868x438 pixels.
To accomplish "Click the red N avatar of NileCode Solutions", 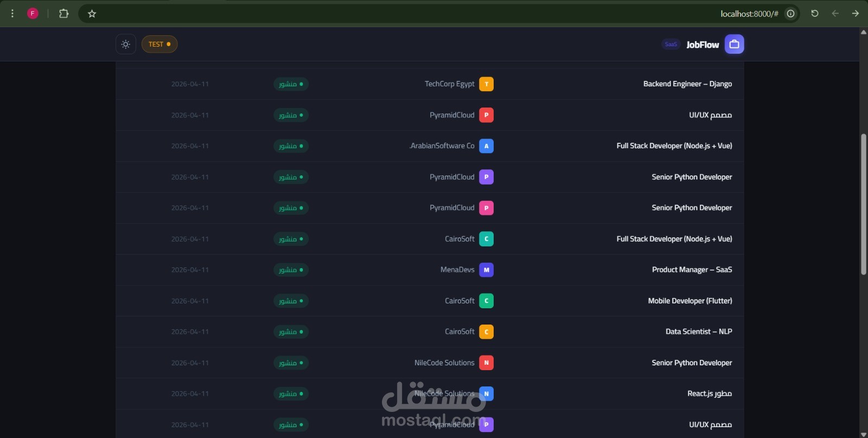I will click(x=487, y=363).
